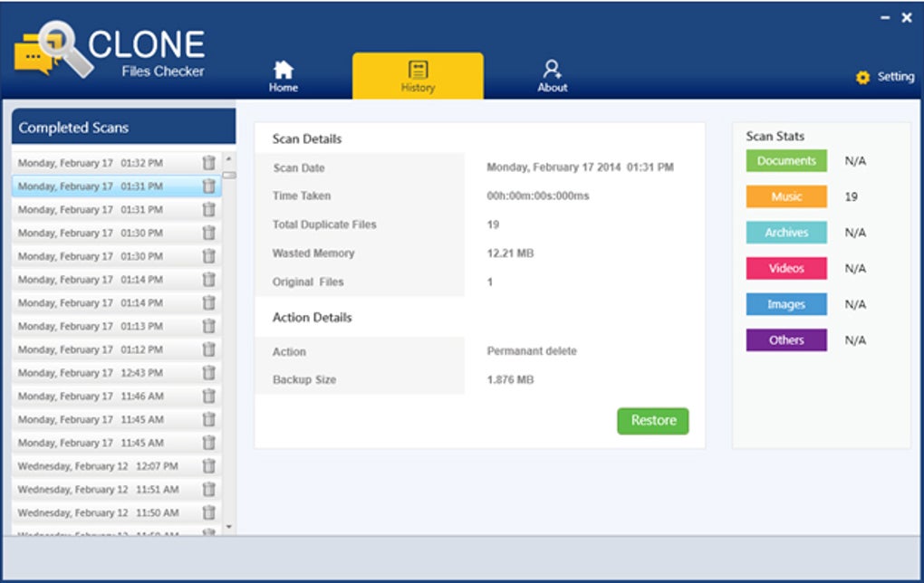The width and height of the screenshot is (924, 583).
Task: Click the Documents stats label
Action: coord(786,161)
